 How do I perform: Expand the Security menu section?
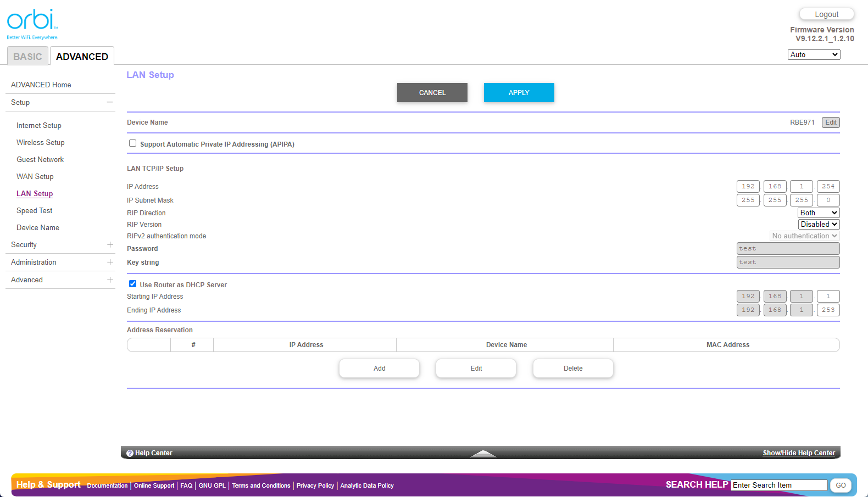pos(110,245)
